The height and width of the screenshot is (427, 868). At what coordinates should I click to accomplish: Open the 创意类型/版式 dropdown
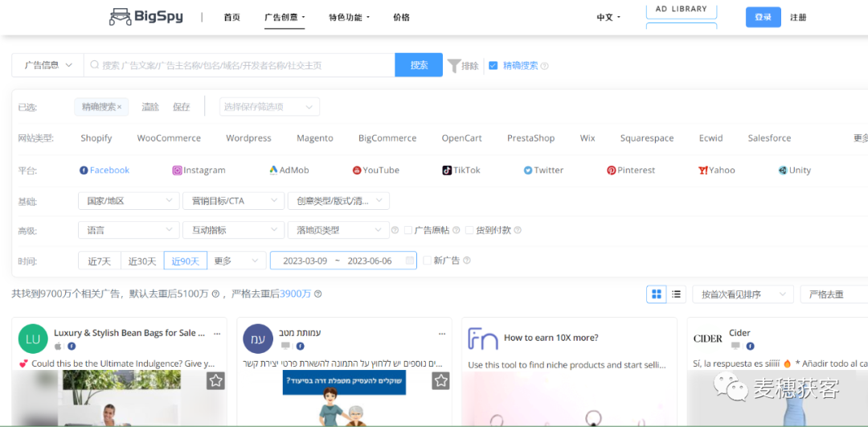tap(339, 200)
